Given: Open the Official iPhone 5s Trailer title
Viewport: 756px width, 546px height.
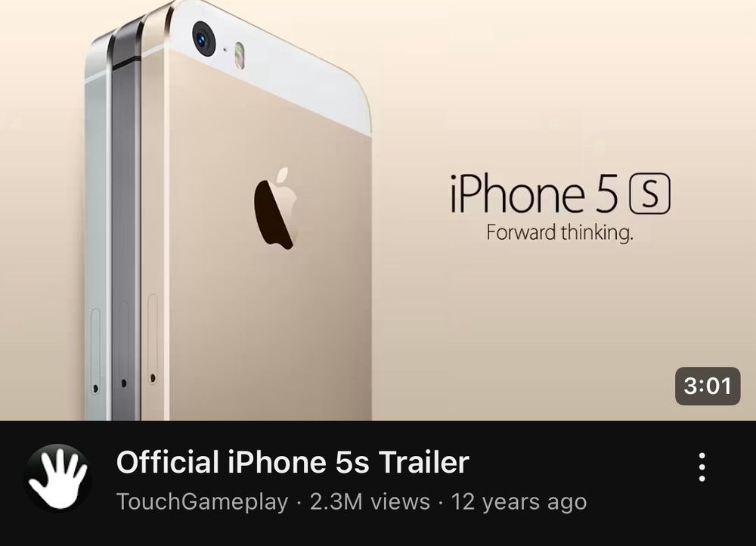Looking at the screenshot, I should (x=293, y=462).
